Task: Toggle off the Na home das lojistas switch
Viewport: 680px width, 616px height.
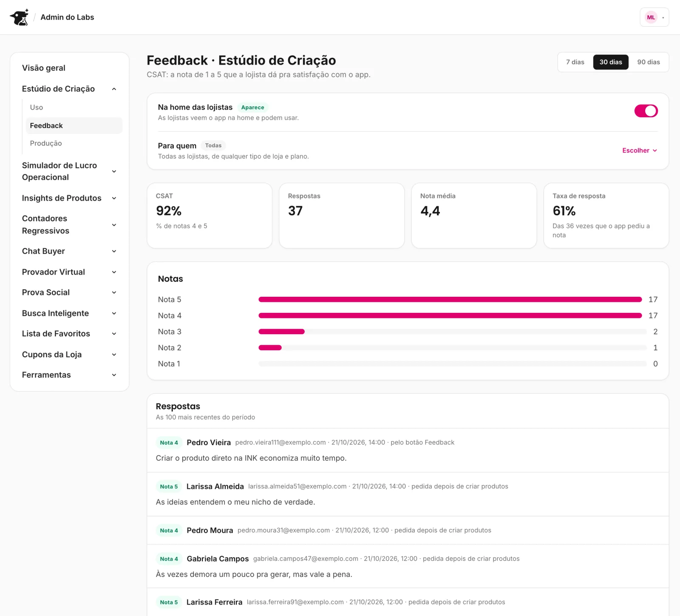Action: click(x=646, y=111)
